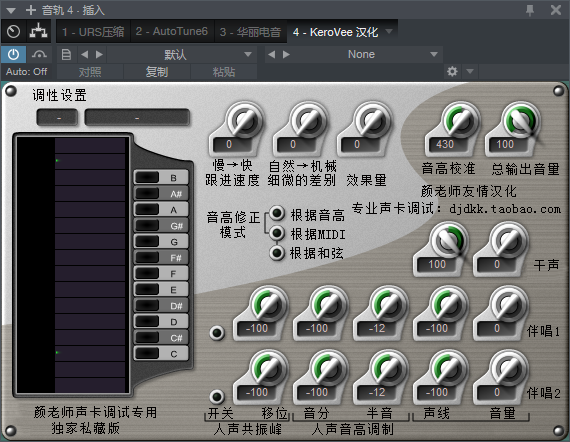This screenshot has width=570, height=442.
Task: Open the 默认 preset dropdown
Action: [x=182, y=55]
